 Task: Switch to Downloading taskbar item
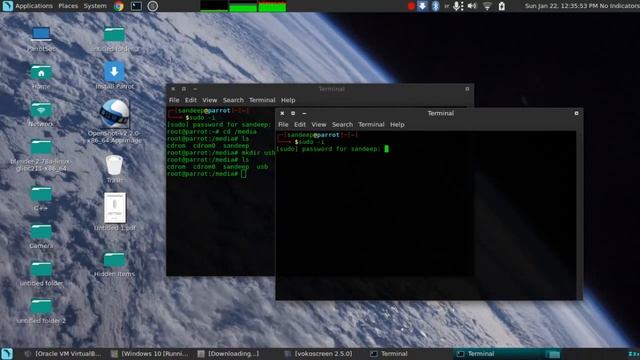[x=229, y=353]
